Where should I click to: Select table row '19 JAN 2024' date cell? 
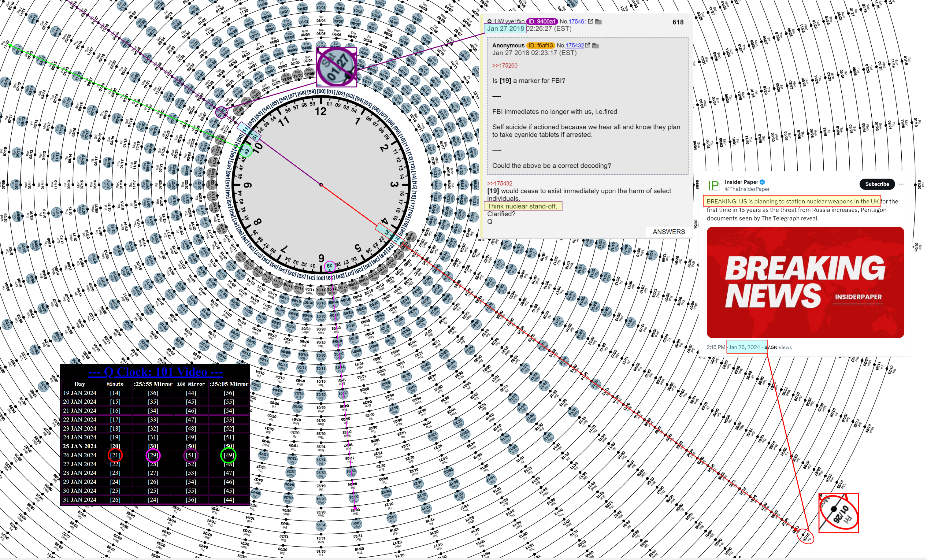coord(80,393)
